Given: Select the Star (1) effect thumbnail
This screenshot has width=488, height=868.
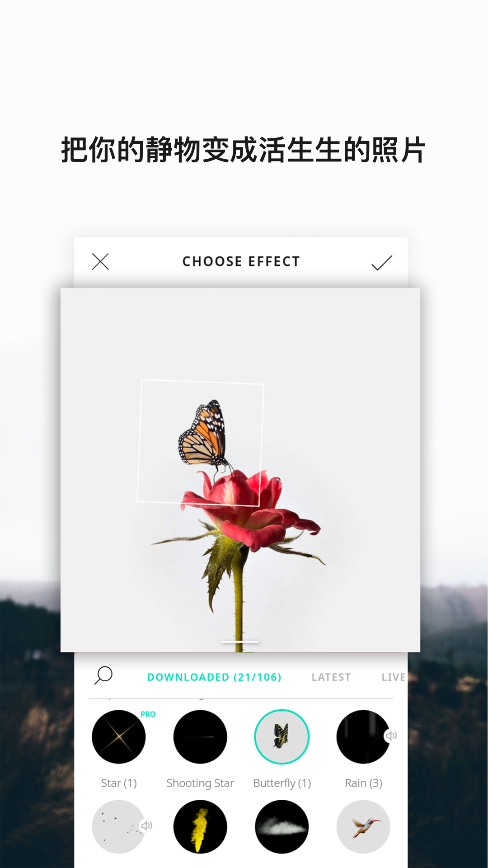Looking at the screenshot, I should pyautogui.click(x=119, y=737).
